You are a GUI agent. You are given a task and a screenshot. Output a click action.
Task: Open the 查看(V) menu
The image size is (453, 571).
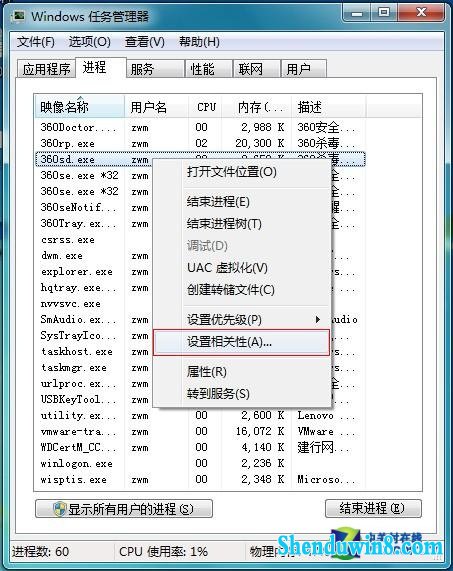[x=145, y=42]
